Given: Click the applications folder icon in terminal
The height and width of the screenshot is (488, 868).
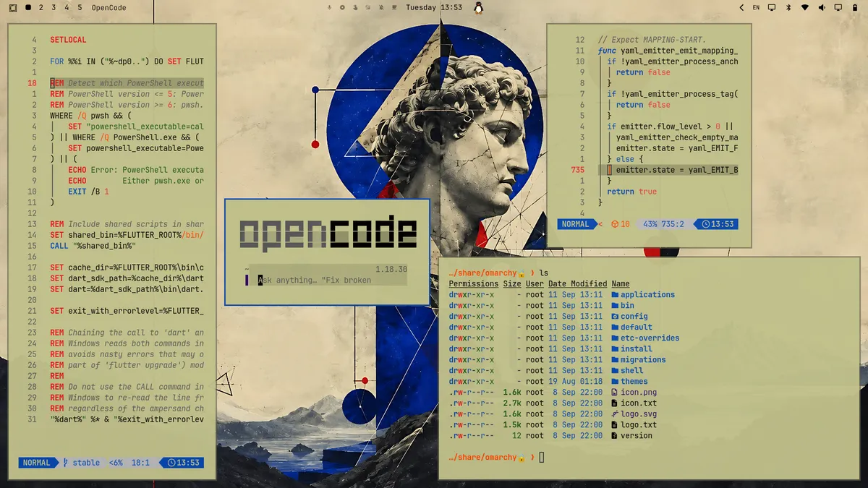Looking at the screenshot, I should tap(615, 294).
